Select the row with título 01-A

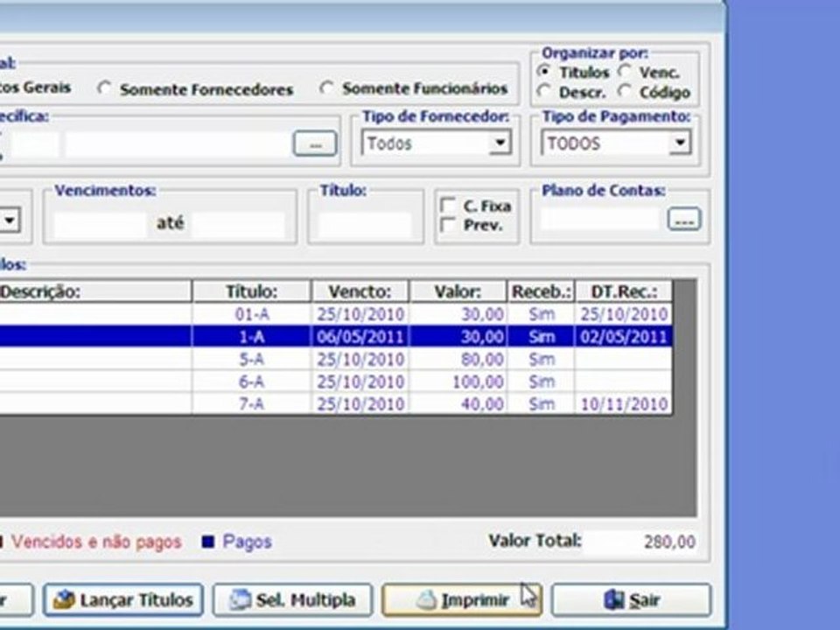point(336,314)
